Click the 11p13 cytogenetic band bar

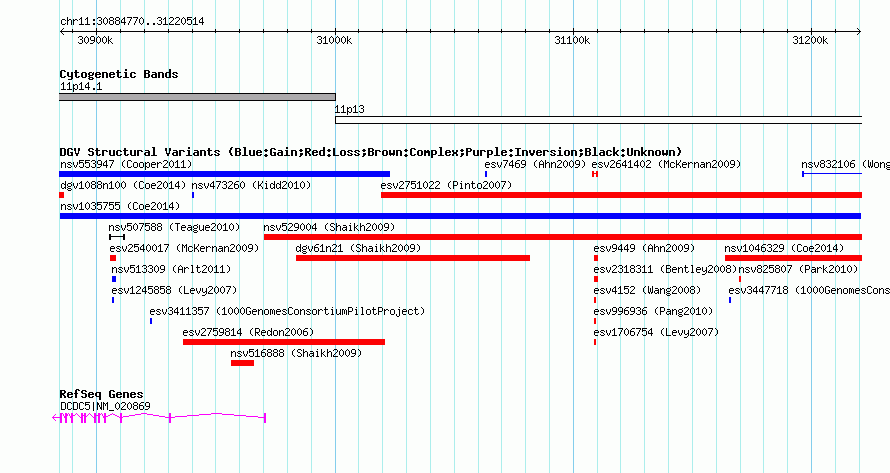(599, 120)
